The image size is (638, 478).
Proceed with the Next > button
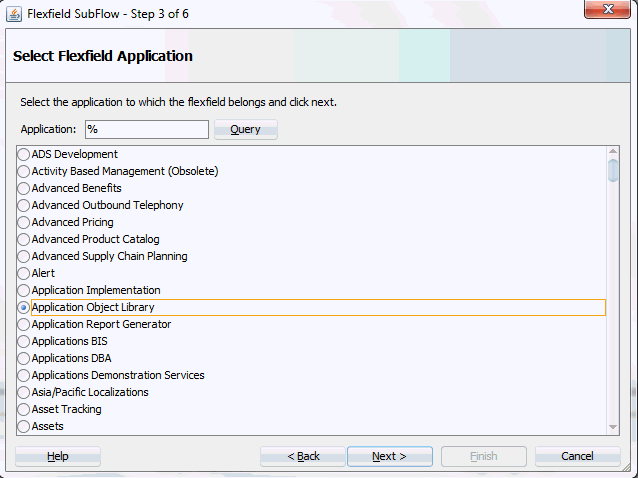[390, 456]
